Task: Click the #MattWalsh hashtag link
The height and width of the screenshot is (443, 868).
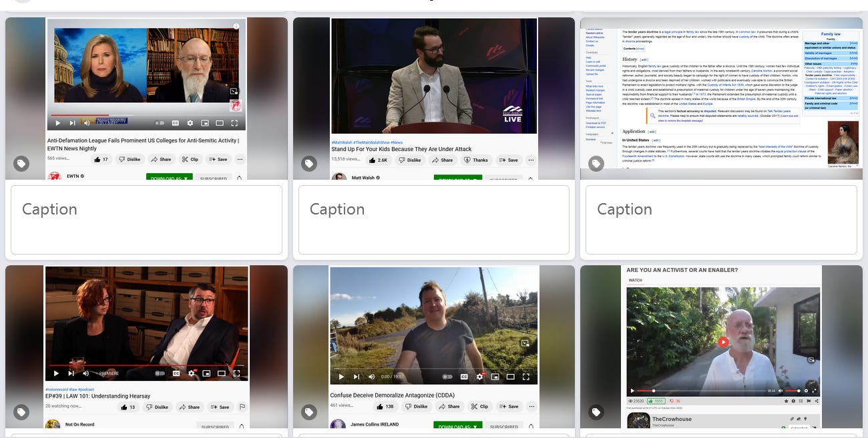Action: pyautogui.click(x=342, y=142)
